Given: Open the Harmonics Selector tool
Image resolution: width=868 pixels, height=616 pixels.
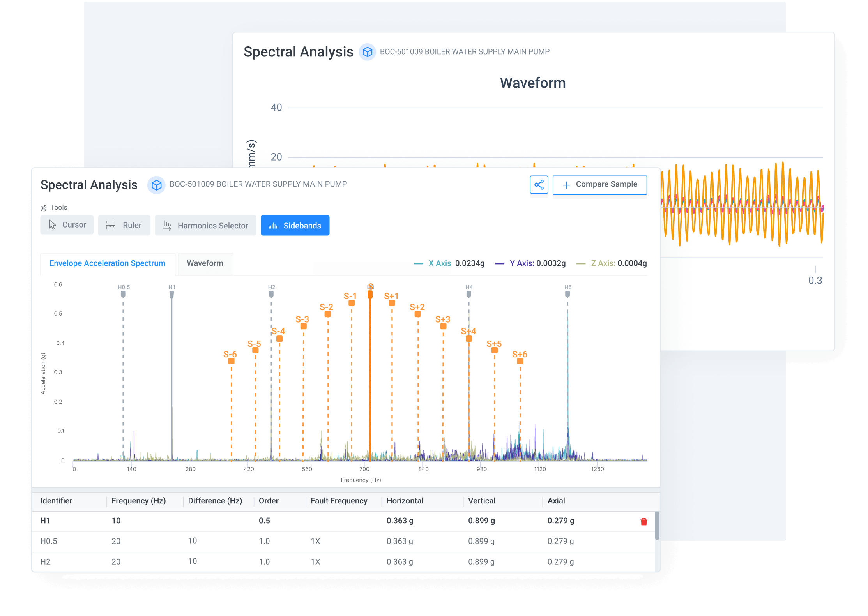Looking at the screenshot, I should pos(205,225).
